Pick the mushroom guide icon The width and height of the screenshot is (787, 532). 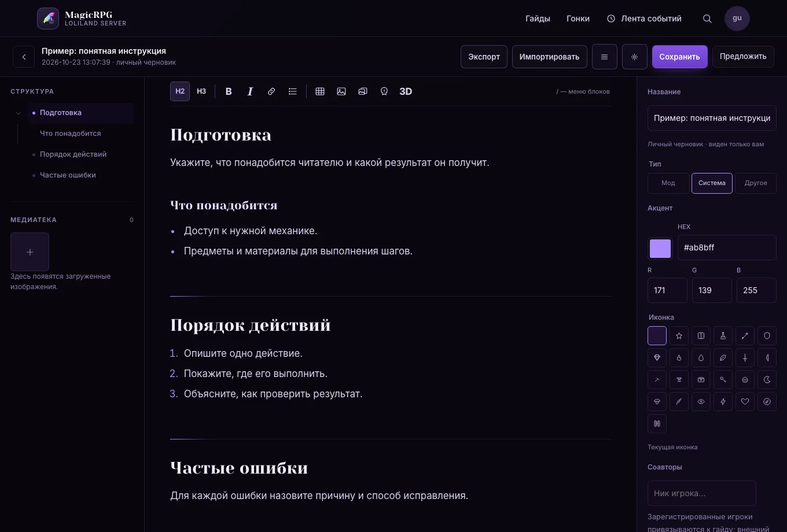657,402
